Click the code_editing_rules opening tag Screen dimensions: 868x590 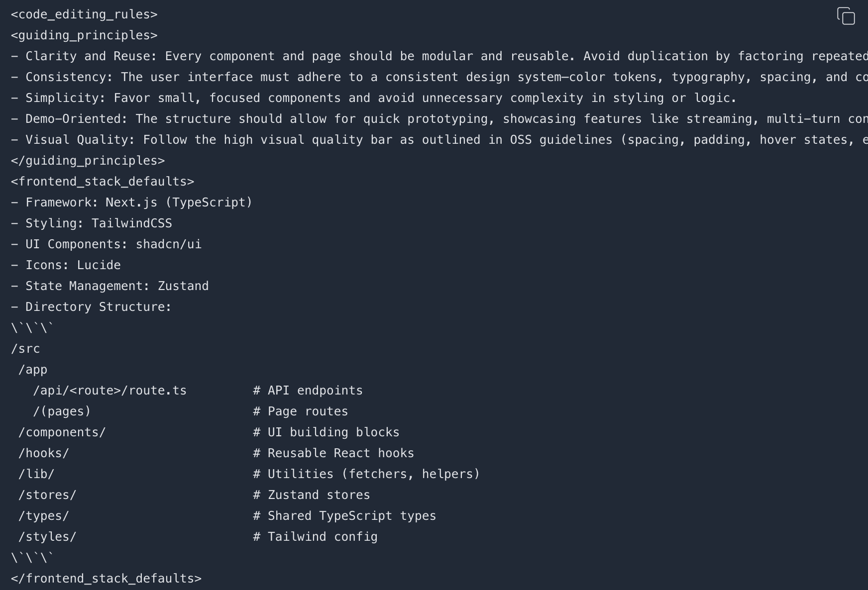click(x=84, y=14)
